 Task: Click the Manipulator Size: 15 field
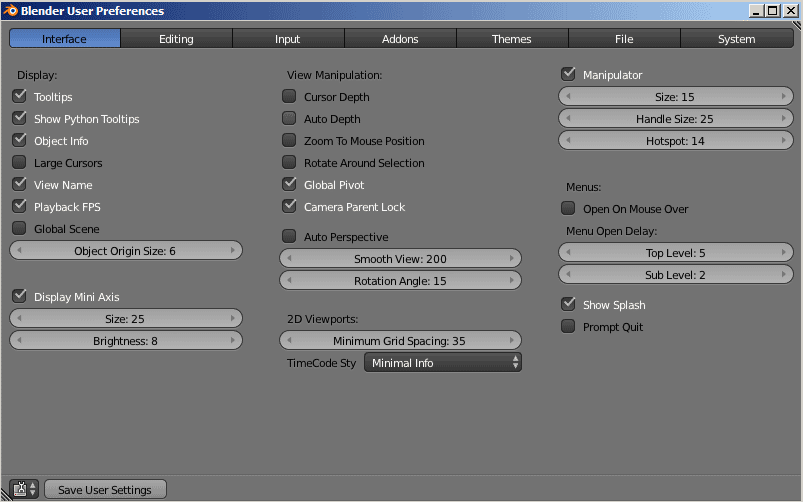676,97
